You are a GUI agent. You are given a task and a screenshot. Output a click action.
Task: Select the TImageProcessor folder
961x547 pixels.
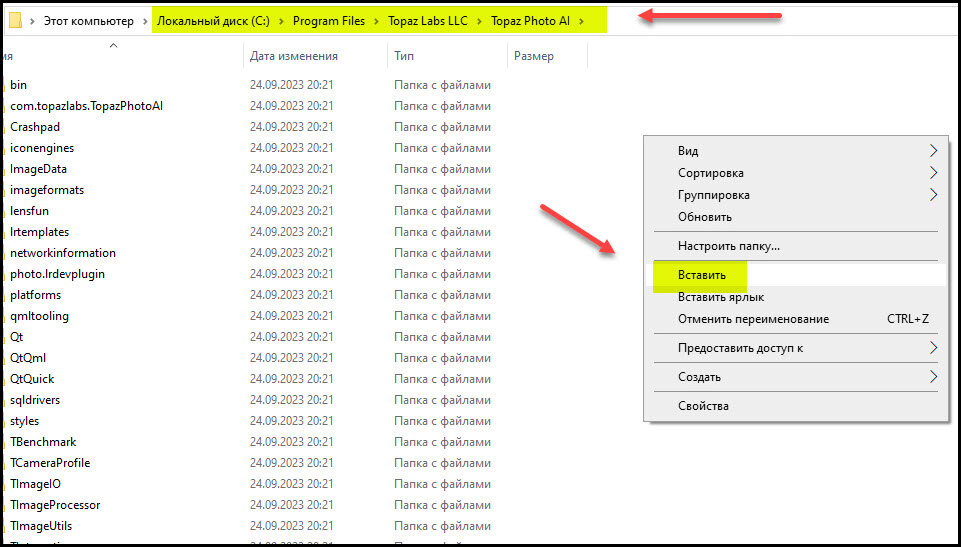pos(55,505)
